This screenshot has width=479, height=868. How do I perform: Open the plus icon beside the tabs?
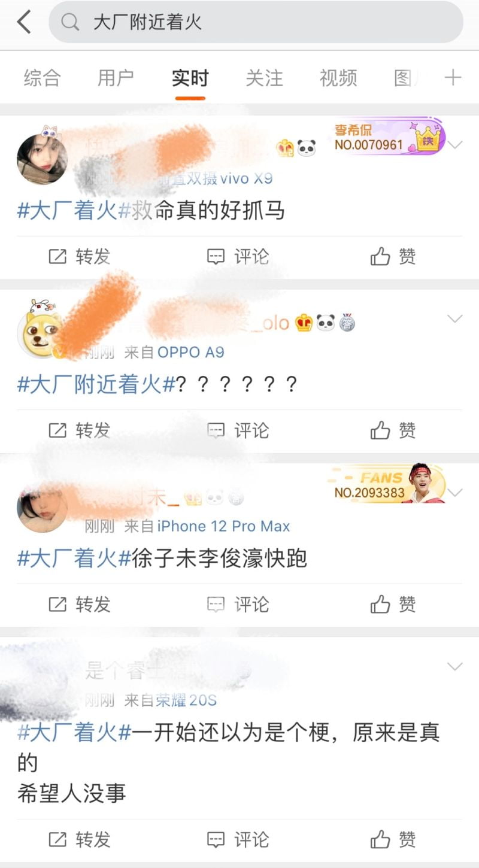click(x=453, y=78)
